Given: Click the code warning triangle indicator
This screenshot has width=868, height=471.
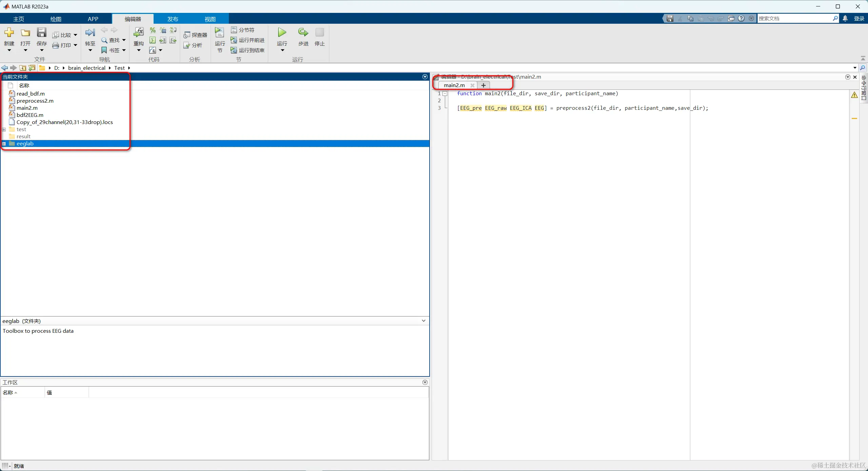Looking at the screenshot, I should [x=854, y=95].
